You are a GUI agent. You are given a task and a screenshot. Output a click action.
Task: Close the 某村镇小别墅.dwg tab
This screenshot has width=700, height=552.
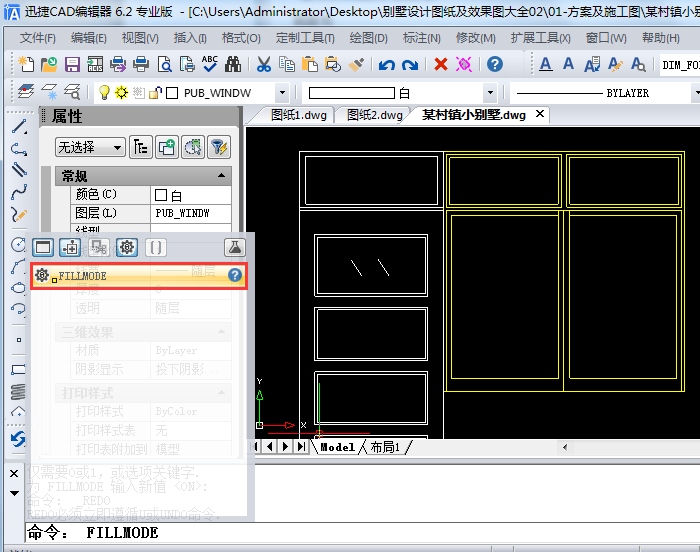(540, 114)
